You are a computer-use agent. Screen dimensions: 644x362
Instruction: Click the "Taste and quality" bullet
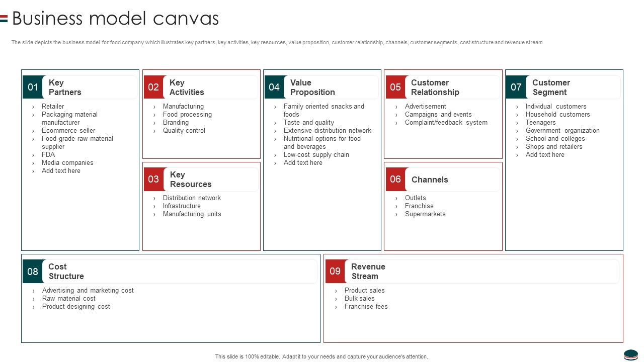pos(308,123)
